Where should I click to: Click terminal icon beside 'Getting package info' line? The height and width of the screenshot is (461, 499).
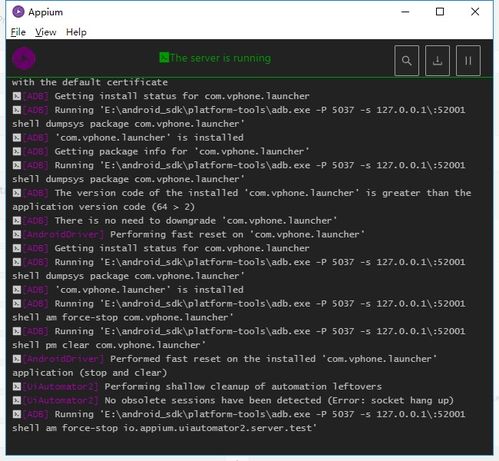17,151
